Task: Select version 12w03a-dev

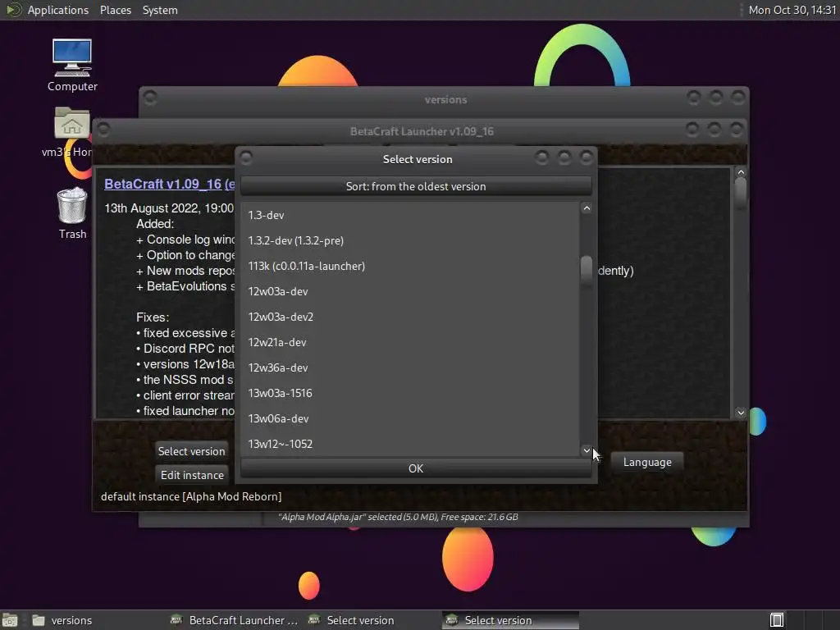Action: pos(410,291)
